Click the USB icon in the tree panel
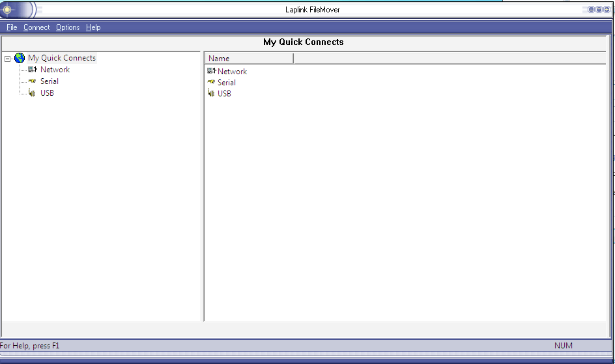 32,92
